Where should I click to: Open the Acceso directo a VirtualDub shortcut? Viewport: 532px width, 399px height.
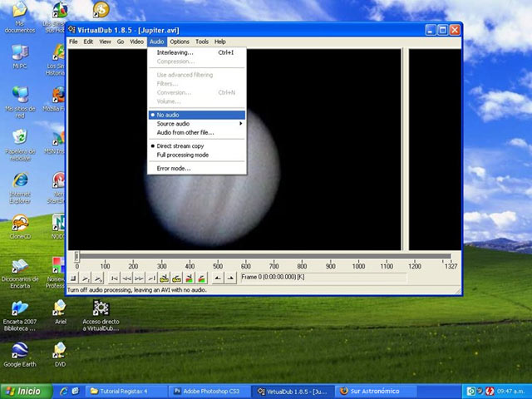click(x=101, y=309)
